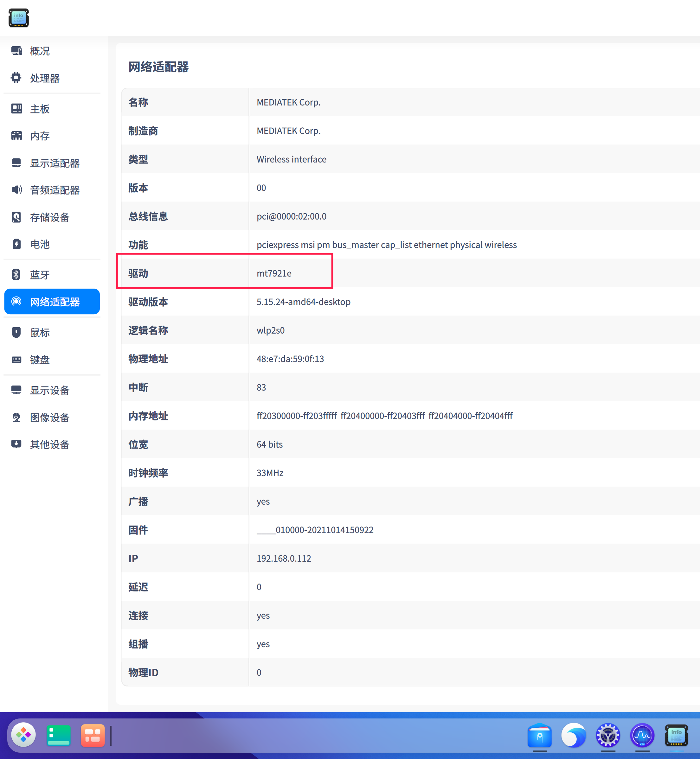Select 其他设备 in the sidebar
The height and width of the screenshot is (759, 700).
pyautogui.click(x=49, y=444)
